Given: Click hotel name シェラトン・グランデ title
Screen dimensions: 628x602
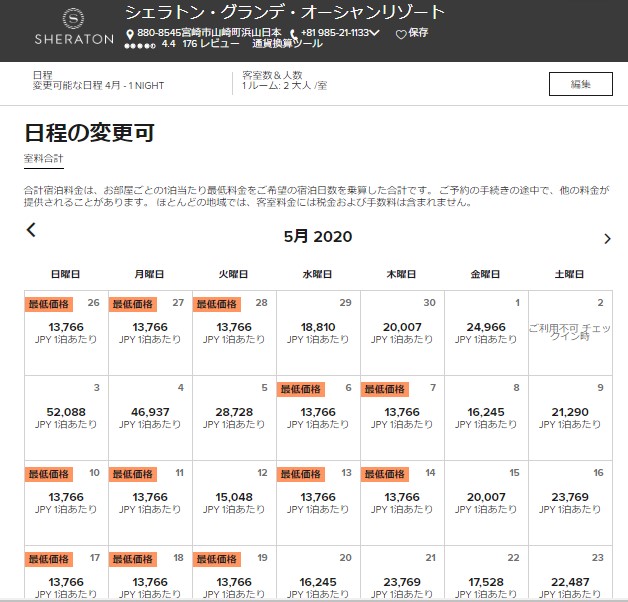Looking at the screenshot, I should coord(285,13).
